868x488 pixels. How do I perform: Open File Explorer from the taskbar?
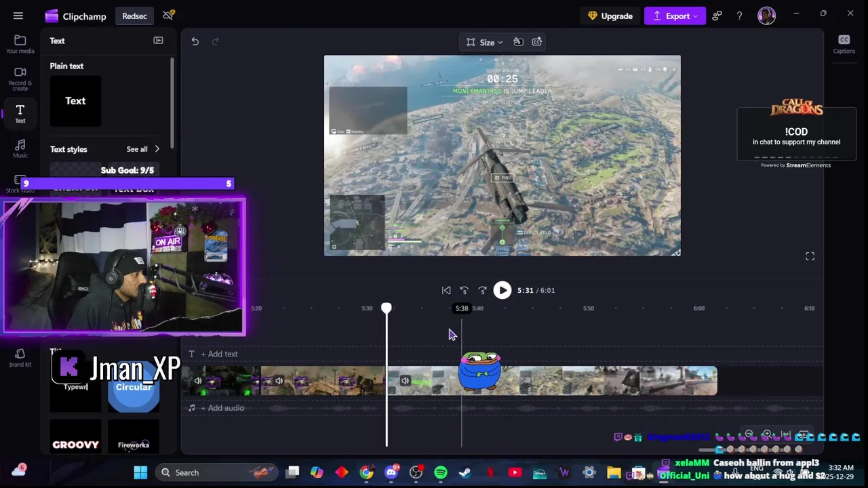coord(614,472)
